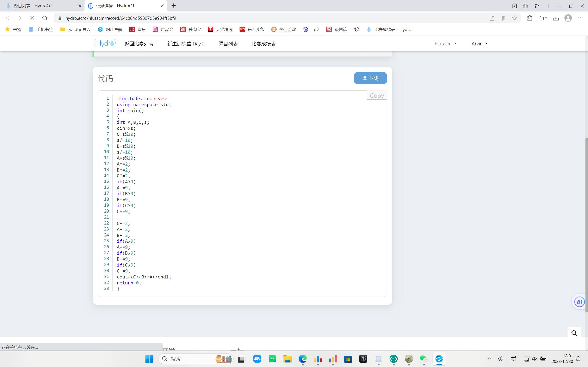
Task: Click the Hydro logo
Action: coord(105,43)
